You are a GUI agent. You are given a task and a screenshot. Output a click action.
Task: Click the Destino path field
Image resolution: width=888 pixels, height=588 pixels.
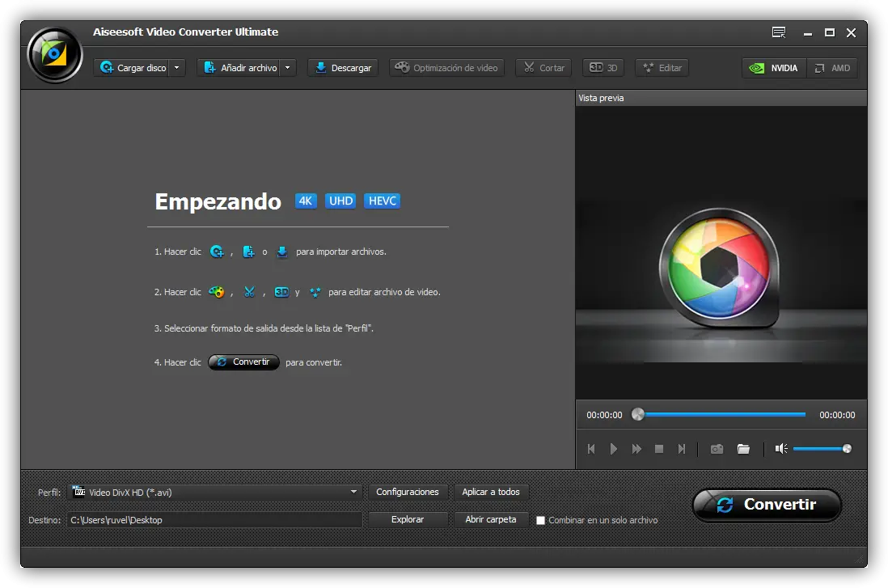point(214,520)
